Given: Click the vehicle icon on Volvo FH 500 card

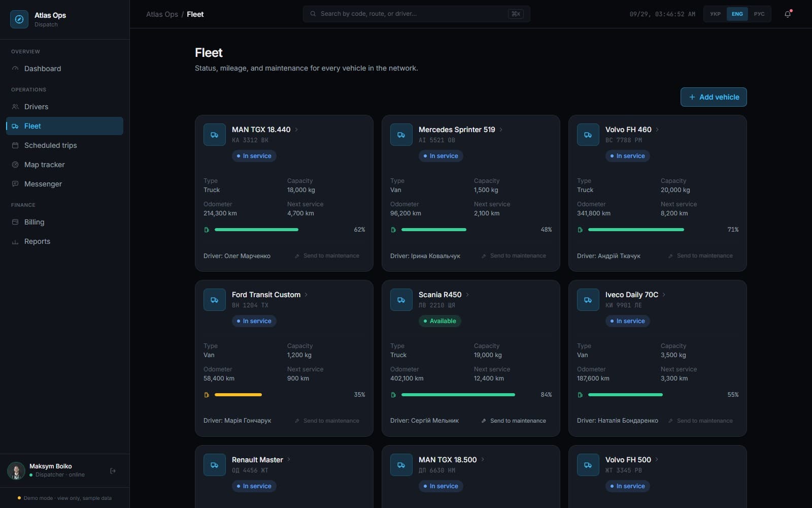Looking at the screenshot, I should click(x=588, y=465).
